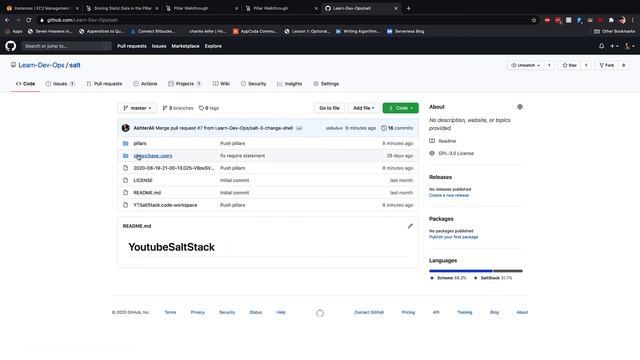Image resolution: width=640 pixels, height=360 pixels.
Task: Click AkhterAli commit author avatar
Action: point(126,128)
